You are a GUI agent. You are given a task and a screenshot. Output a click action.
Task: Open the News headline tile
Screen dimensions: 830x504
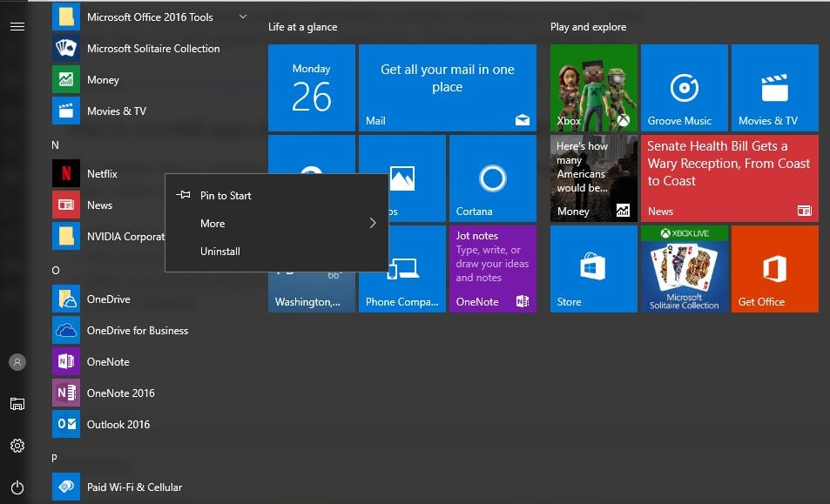pos(730,178)
